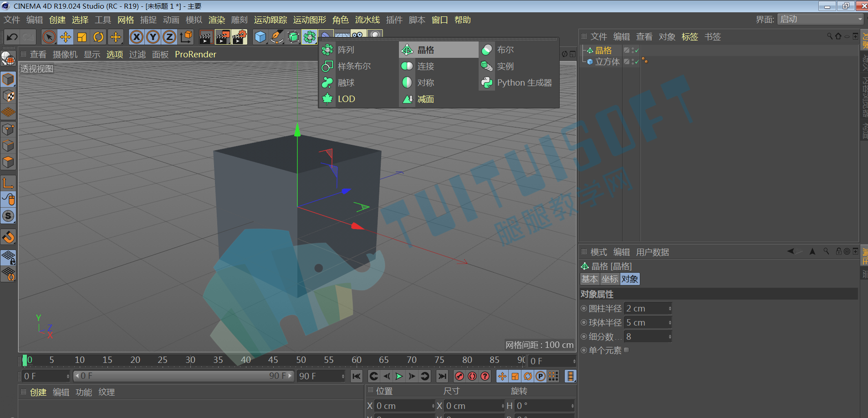Open the 界面 layout dropdown showing 启动
The height and width of the screenshot is (418, 868).
click(820, 19)
